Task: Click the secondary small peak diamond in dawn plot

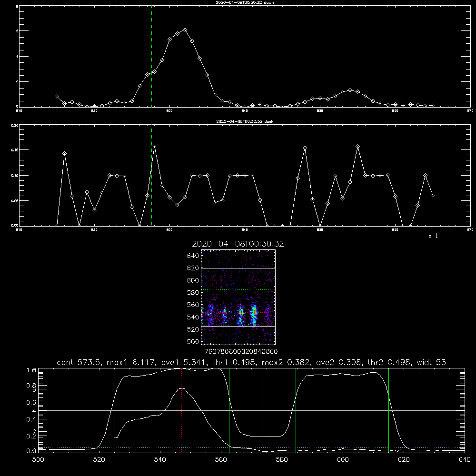Action: coord(350,90)
